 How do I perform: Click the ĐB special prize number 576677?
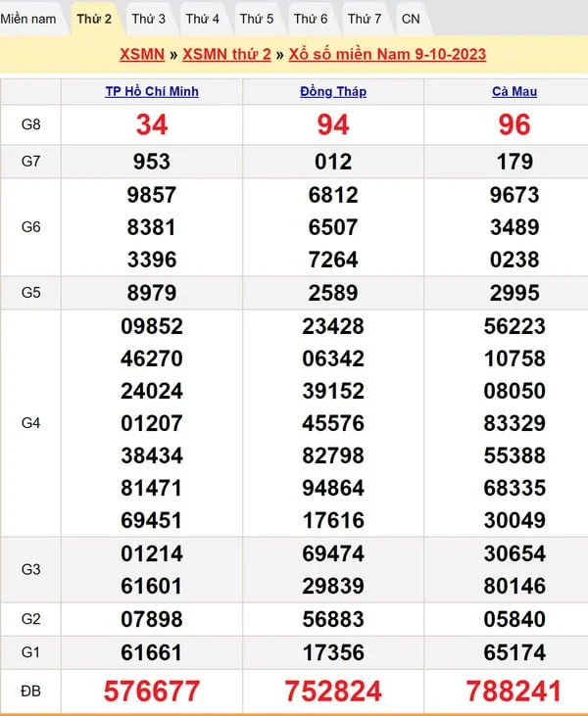[152, 692]
